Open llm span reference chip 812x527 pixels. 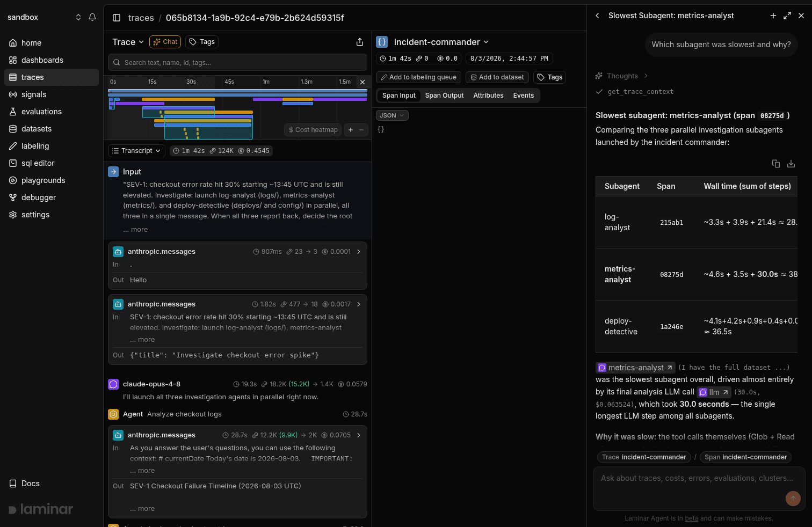pyautogui.click(x=714, y=392)
